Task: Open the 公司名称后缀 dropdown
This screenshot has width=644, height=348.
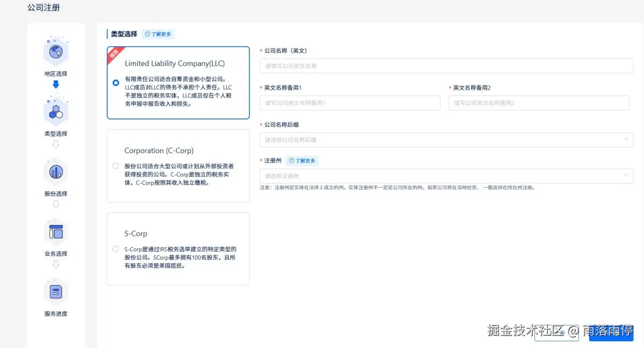Action: tap(446, 139)
